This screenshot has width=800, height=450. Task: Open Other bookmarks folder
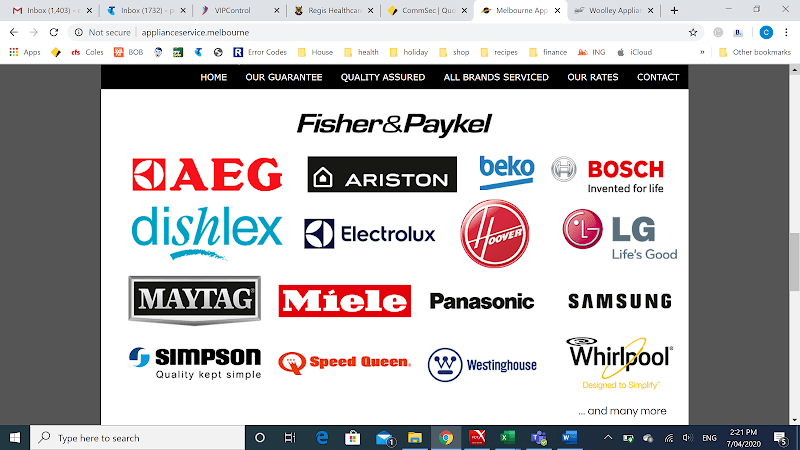(755, 52)
